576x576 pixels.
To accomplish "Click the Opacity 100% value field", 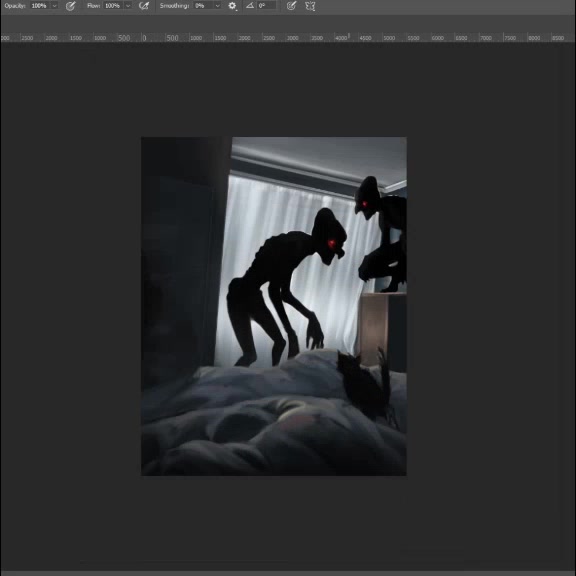I will 40,6.
